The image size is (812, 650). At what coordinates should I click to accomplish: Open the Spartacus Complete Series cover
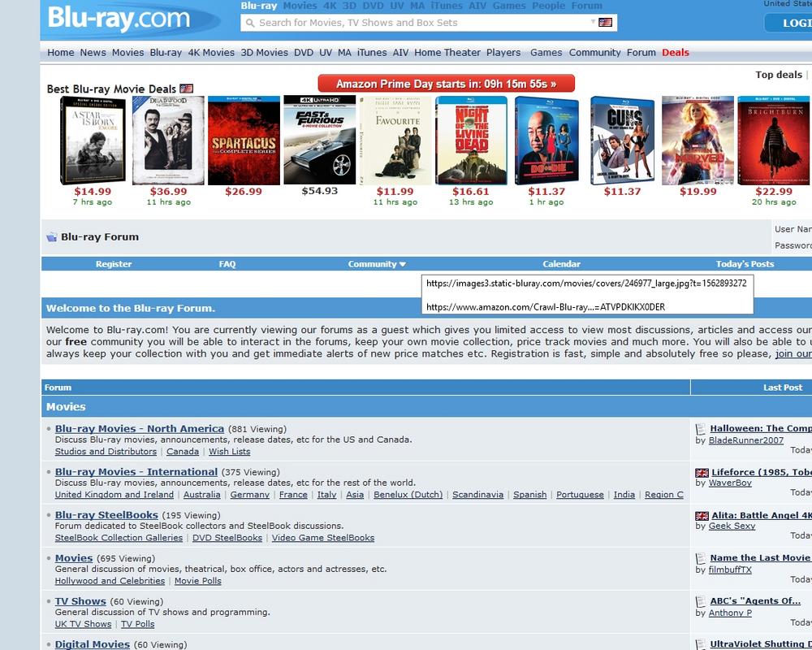(244, 141)
